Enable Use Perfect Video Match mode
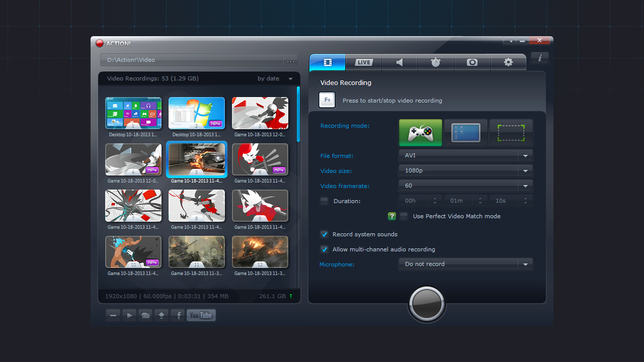Viewport: 644px width, 362px height. (404, 216)
